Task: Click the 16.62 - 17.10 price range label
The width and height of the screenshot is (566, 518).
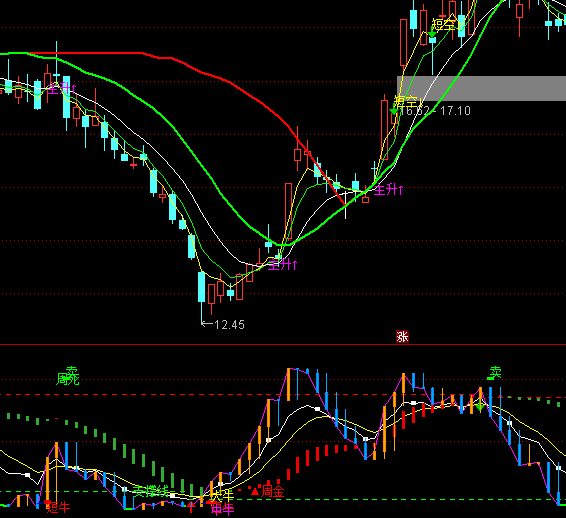Action: coord(435,110)
